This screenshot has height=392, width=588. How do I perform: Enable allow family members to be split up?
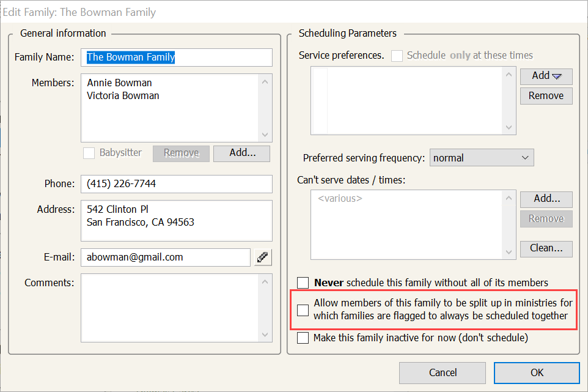(x=303, y=310)
